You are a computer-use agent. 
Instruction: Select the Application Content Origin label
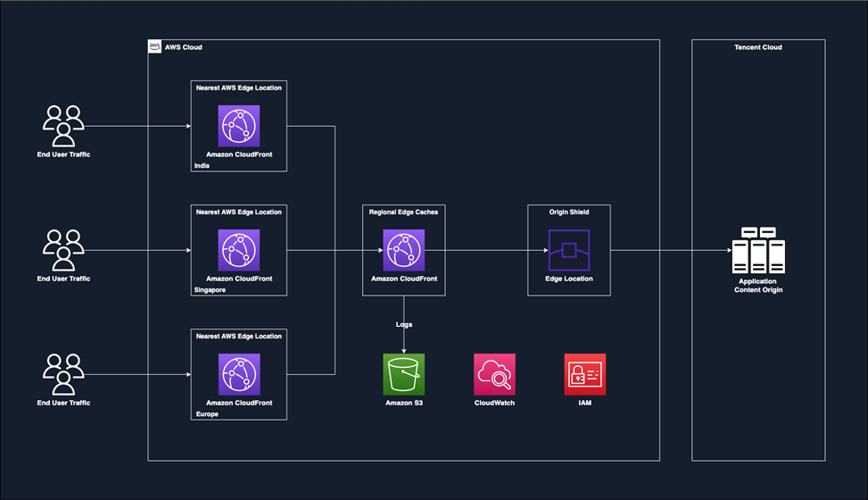coord(757,284)
